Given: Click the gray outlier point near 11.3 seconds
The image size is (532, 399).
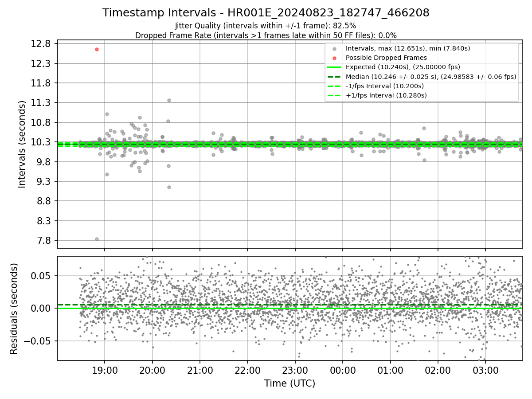Looking at the screenshot, I should pyautogui.click(x=169, y=100).
